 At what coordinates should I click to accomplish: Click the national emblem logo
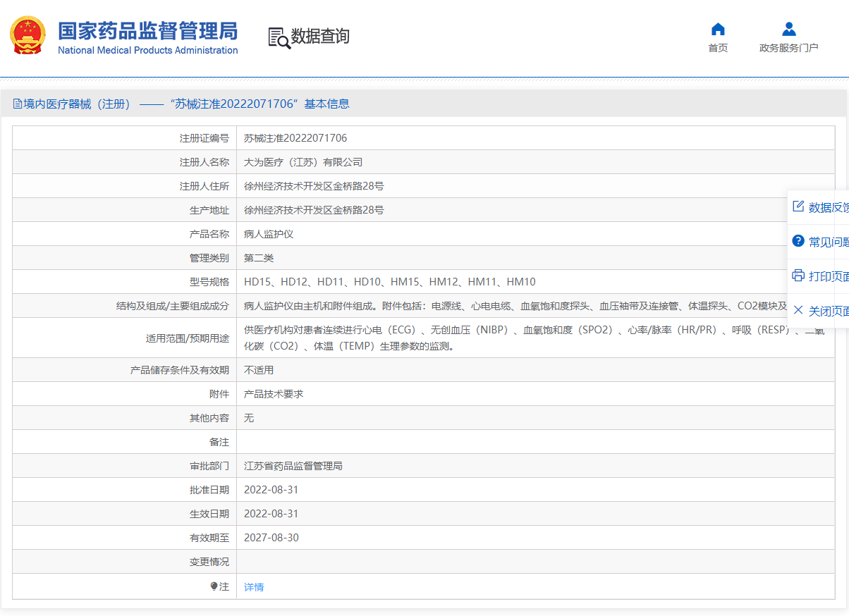(28, 36)
